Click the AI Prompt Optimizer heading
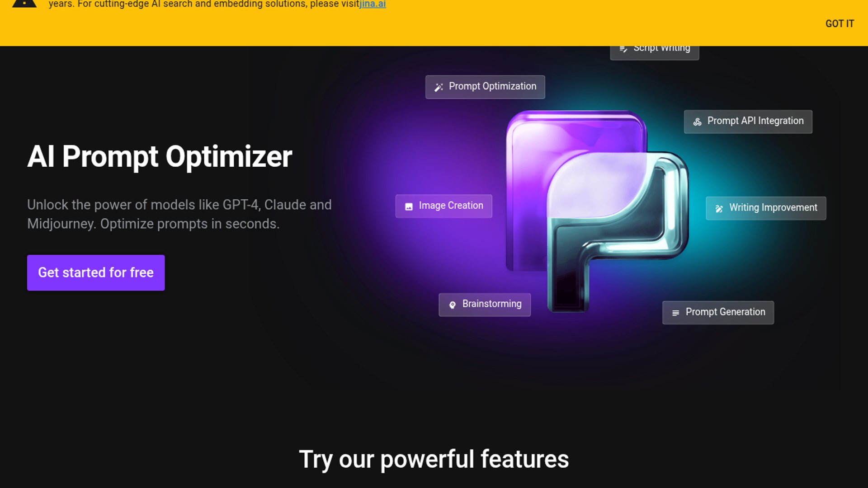The image size is (868, 488). pos(160,157)
